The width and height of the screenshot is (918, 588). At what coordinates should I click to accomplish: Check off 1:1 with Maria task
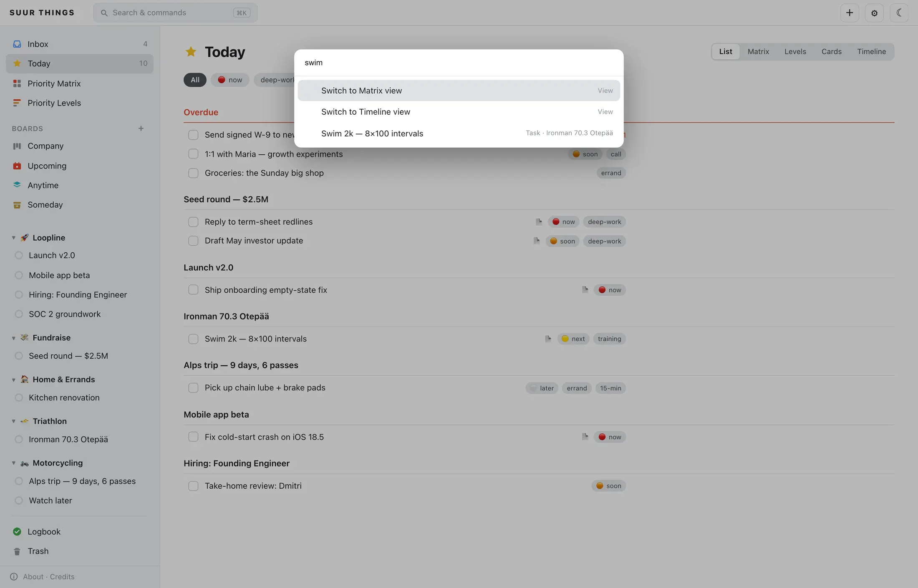193,154
